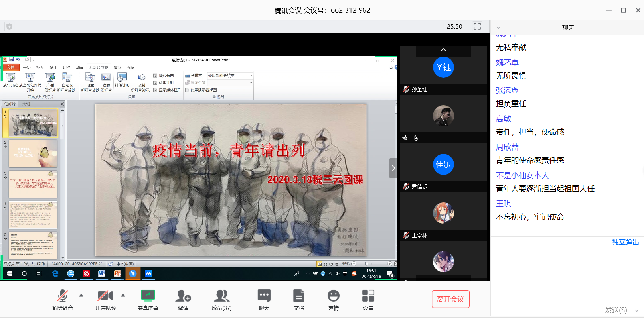Open the emoji reactions icon
The image size is (644, 318).
coord(333,296)
